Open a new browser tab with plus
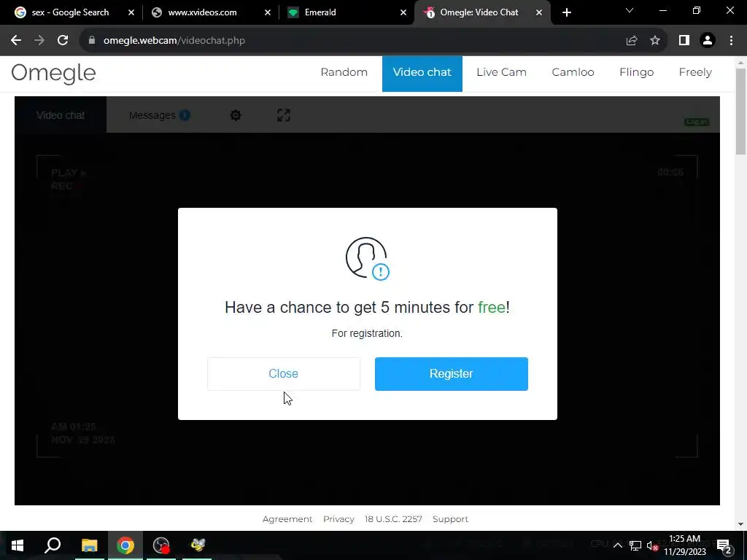The width and height of the screenshot is (747, 560). point(566,12)
